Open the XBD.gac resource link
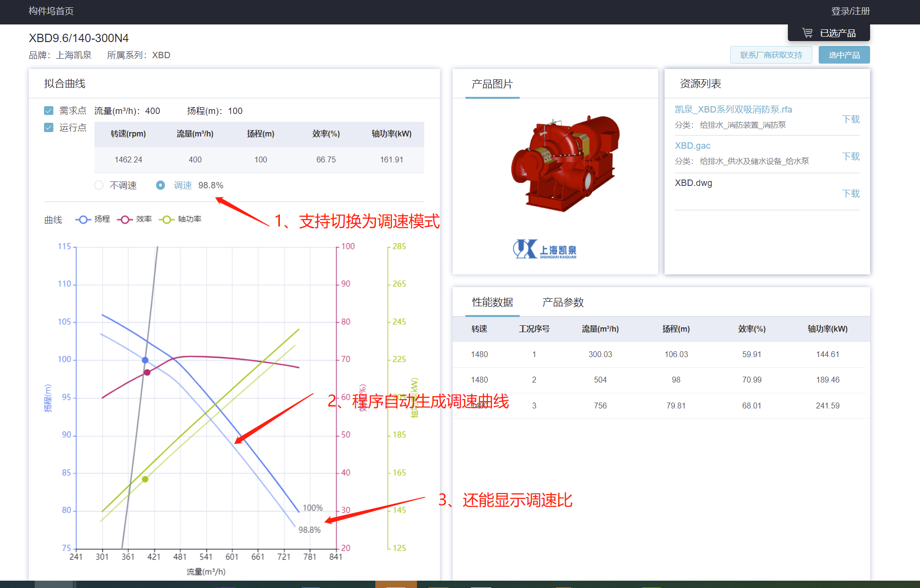Image resolution: width=920 pixels, height=588 pixels. (x=692, y=145)
